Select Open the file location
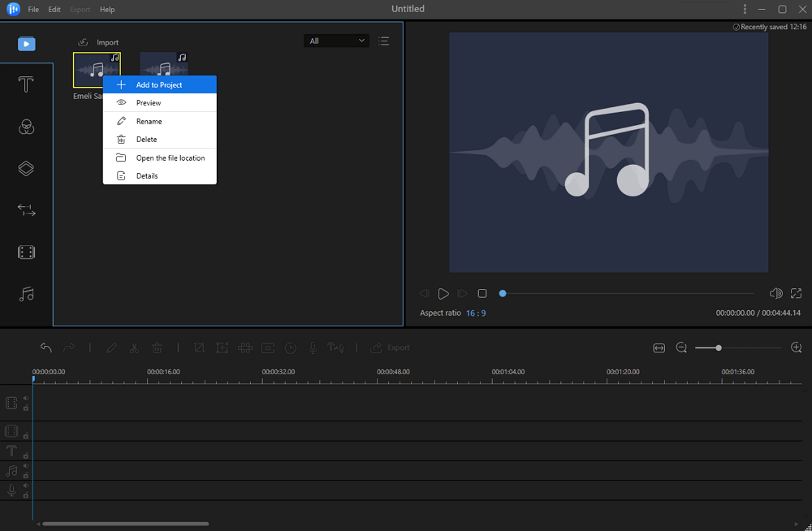Viewport: 812px width, 531px height. pos(170,158)
